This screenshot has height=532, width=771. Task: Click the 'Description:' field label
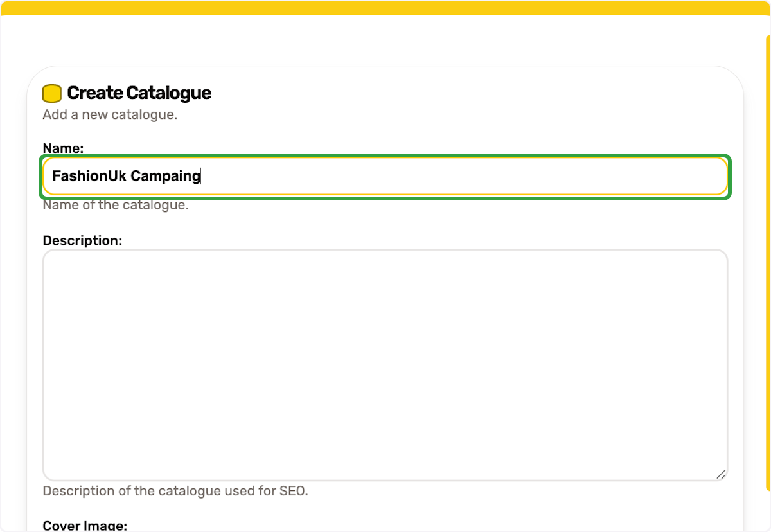(82, 240)
